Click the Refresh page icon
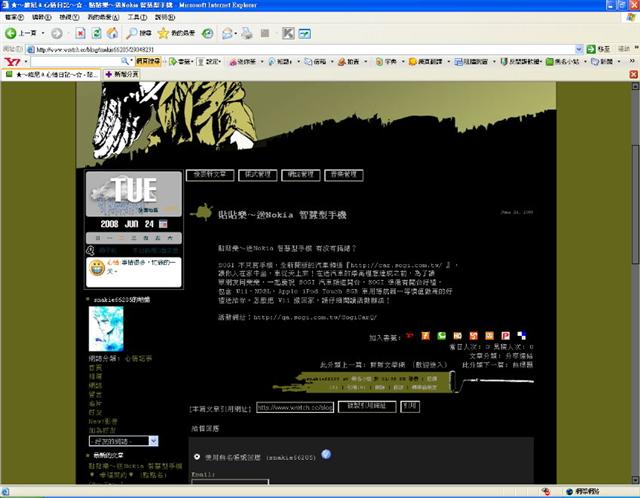 point(96,33)
